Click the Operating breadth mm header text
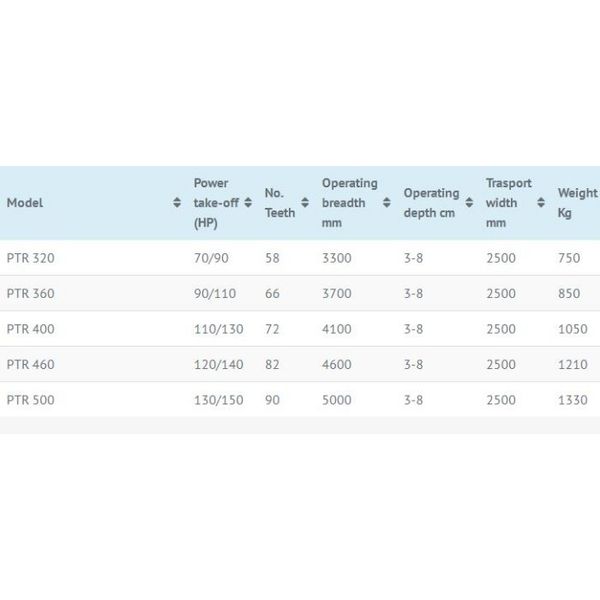 pyautogui.click(x=349, y=203)
